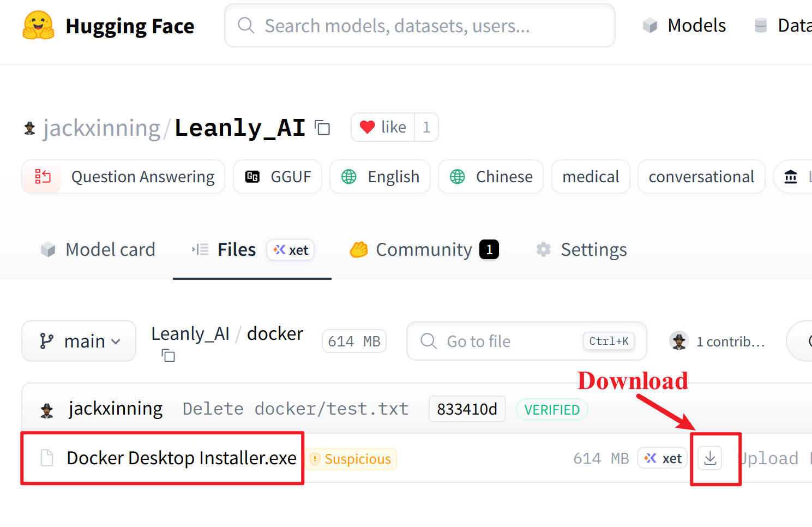Focus the Go to file search box

527,341
